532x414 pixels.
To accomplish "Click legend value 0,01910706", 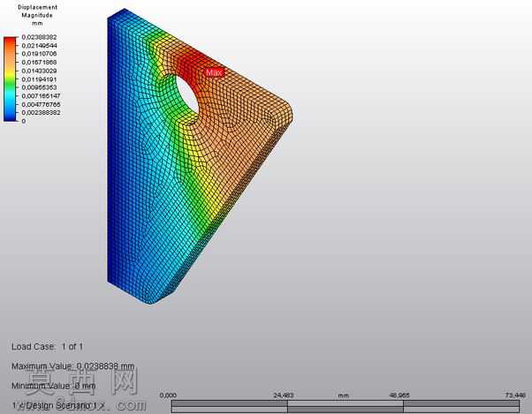I will click(x=39, y=54).
